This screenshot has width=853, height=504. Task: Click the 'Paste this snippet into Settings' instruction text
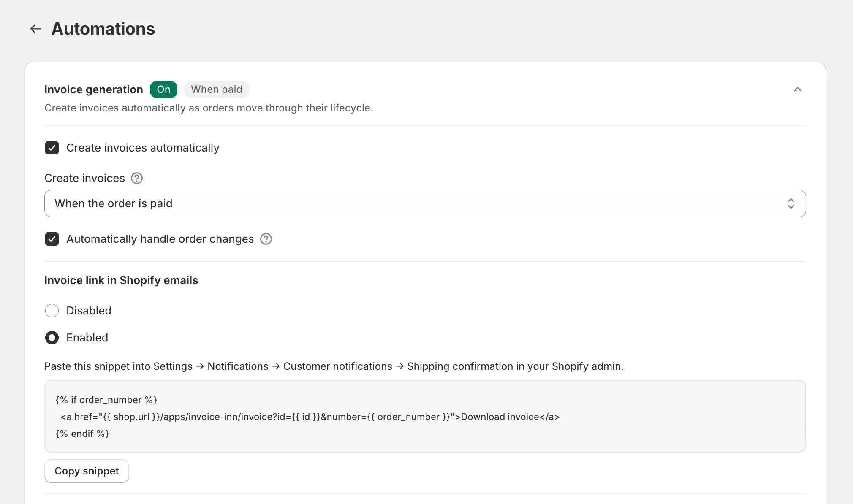334,366
